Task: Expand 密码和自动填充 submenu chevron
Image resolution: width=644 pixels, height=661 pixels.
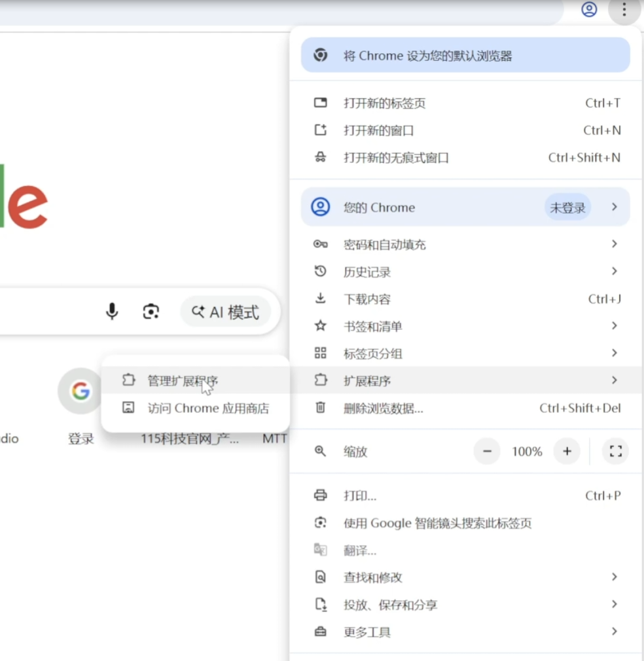Action: tap(615, 244)
